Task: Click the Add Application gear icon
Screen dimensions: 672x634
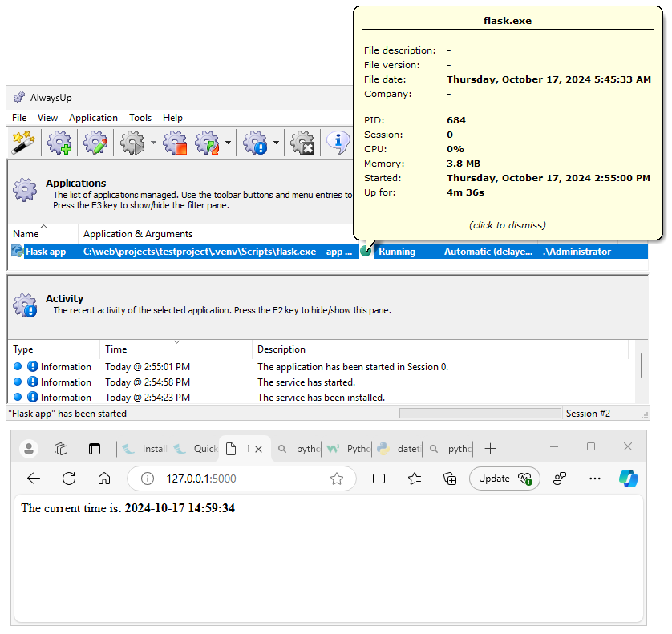Action: pos(60,143)
